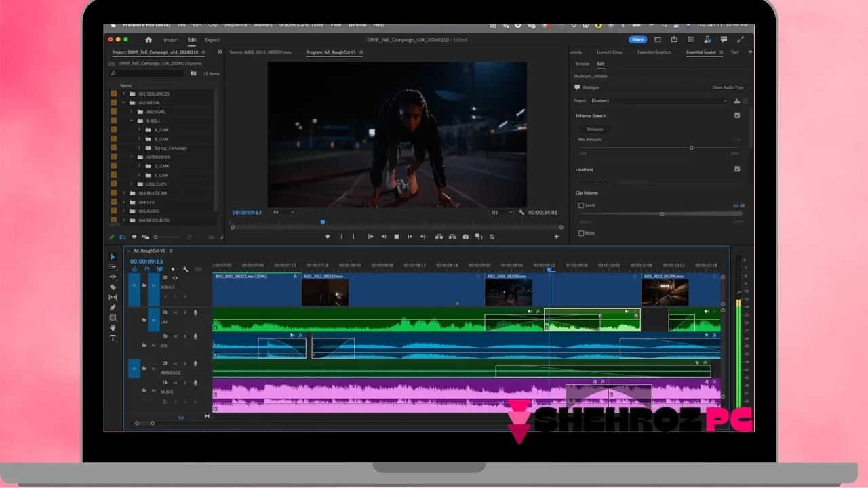Click the Stop playback button
Viewport: 868px width, 488px height.
pyautogui.click(x=397, y=237)
